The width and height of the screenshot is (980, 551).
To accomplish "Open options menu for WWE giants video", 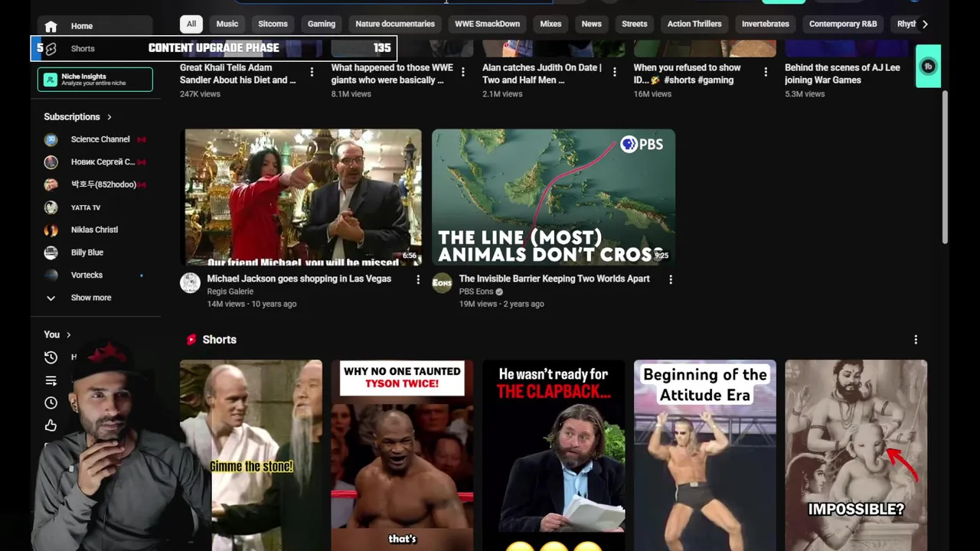I will 462,72.
